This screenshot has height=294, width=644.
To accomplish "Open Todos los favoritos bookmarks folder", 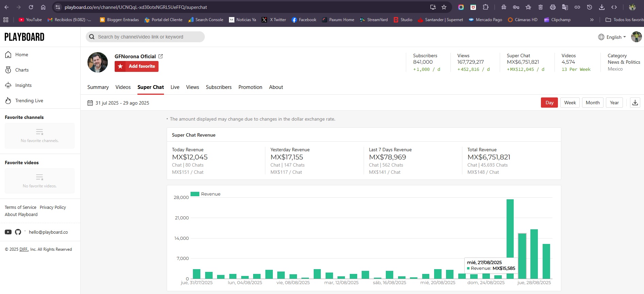I will click(625, 20).
